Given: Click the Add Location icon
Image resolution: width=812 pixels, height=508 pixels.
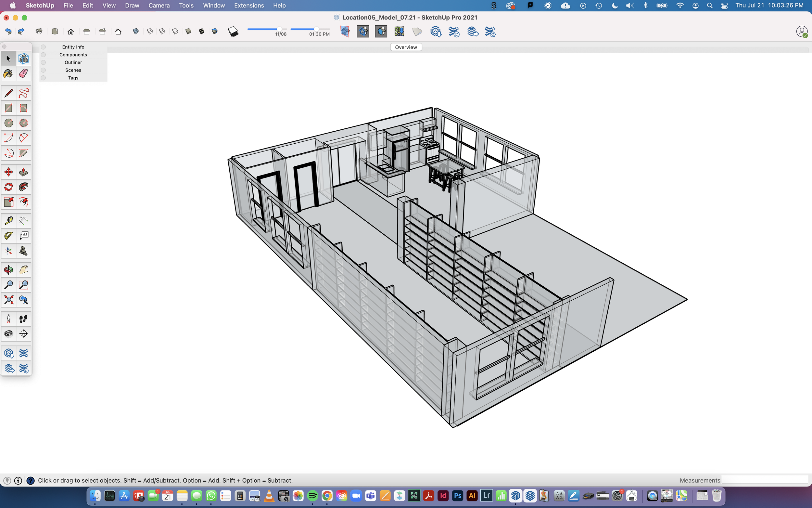Looking at the screenshot, I should point(399,32).
